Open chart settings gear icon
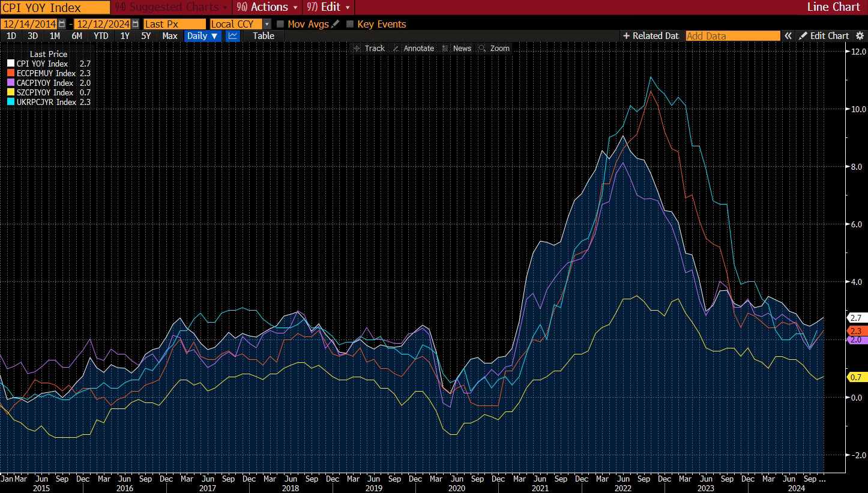The width and height of the screenshot is (868, 493). [859, 36]
